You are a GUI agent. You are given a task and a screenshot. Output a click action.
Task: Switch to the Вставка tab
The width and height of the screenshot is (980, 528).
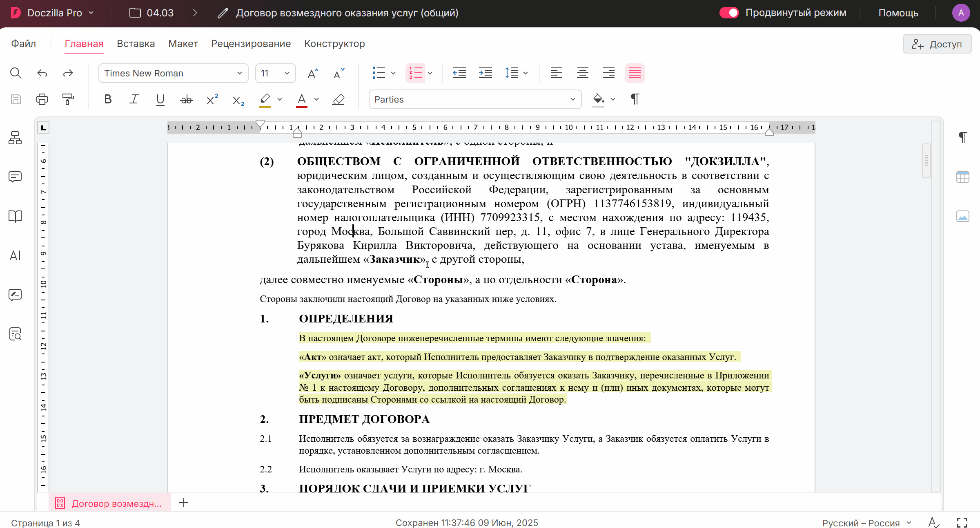click(x=136, y=43)
